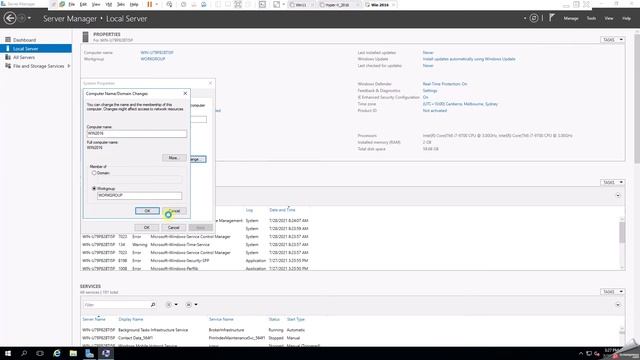Select the Workgroup radio button
Viewport: 640px width, 360px height.
[x=94, y=189]
